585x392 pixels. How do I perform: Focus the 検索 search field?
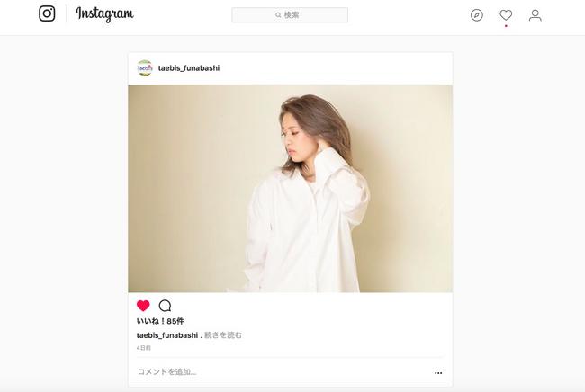(x=290, y=15)
